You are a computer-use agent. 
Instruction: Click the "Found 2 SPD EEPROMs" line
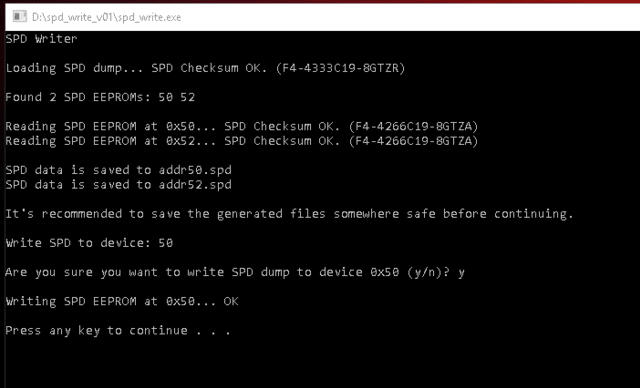coord(100,97)
